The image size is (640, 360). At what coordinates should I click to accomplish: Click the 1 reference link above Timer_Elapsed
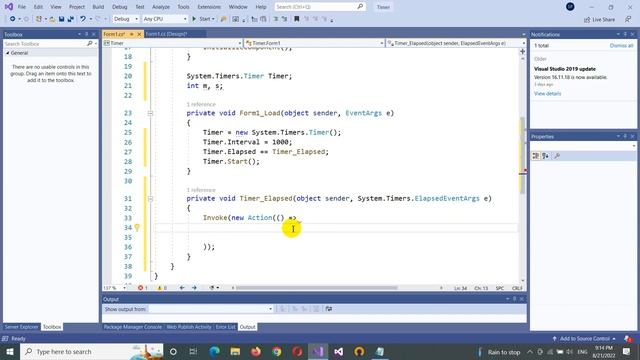[x=201, y=190]
